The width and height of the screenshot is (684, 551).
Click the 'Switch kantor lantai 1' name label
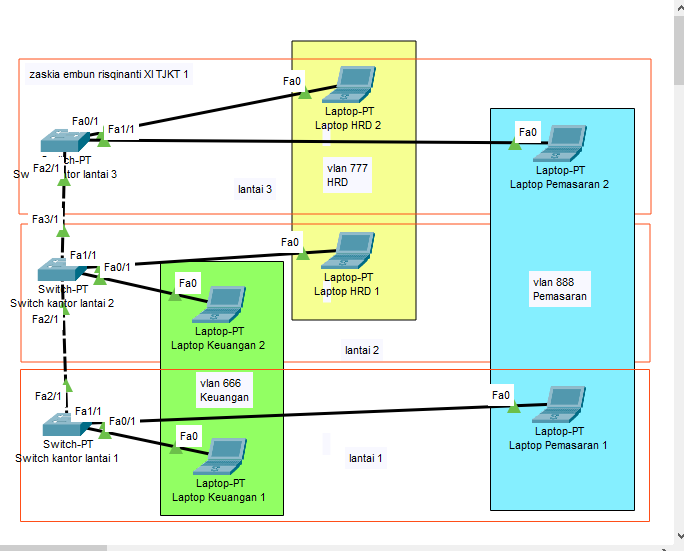coord(67,458)
